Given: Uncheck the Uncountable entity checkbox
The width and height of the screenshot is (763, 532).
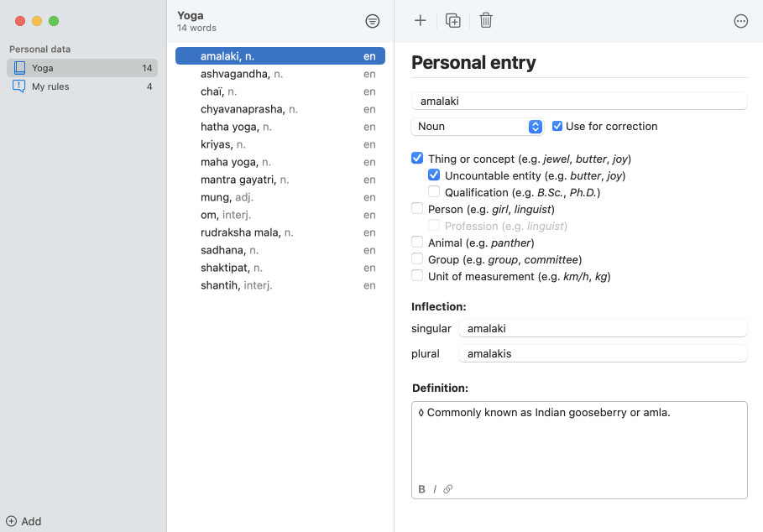Looking at the screenshot, I should pyautogui.click(x=434, y=175).
